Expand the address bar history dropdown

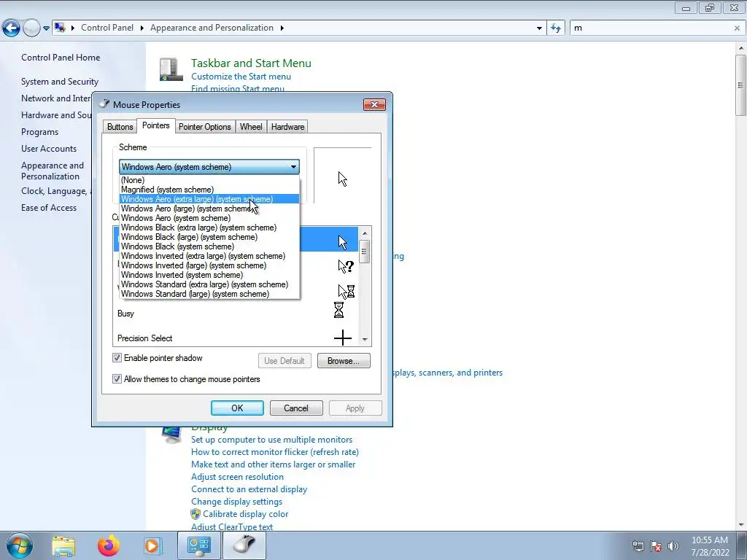pos(539,28)
